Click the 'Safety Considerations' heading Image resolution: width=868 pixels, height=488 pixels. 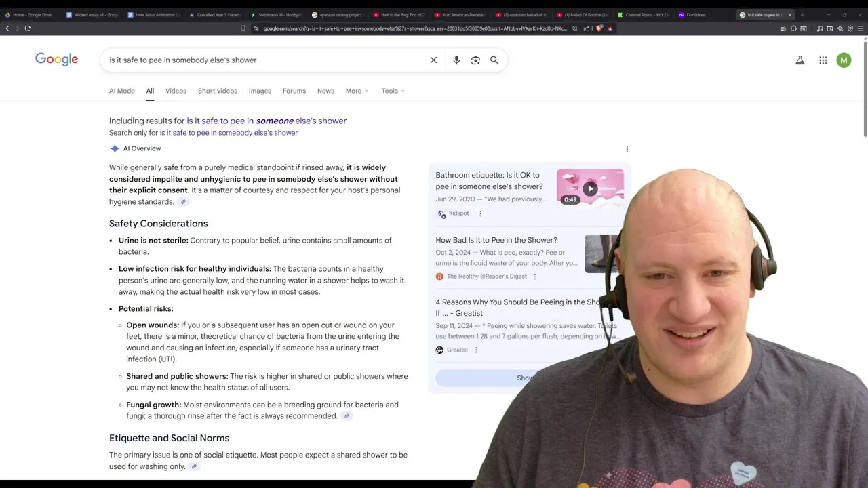click(159, 224)
